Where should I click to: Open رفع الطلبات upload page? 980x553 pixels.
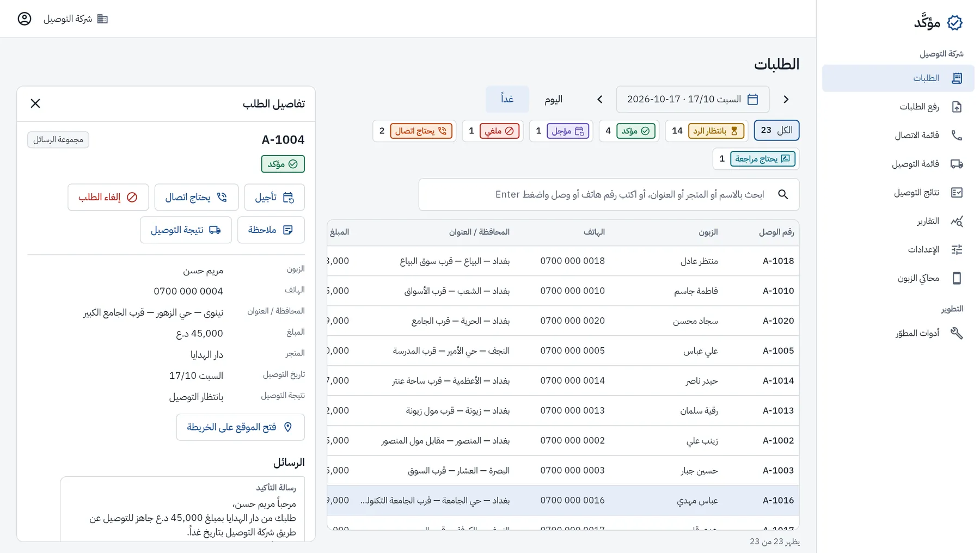tap(898, 107)
